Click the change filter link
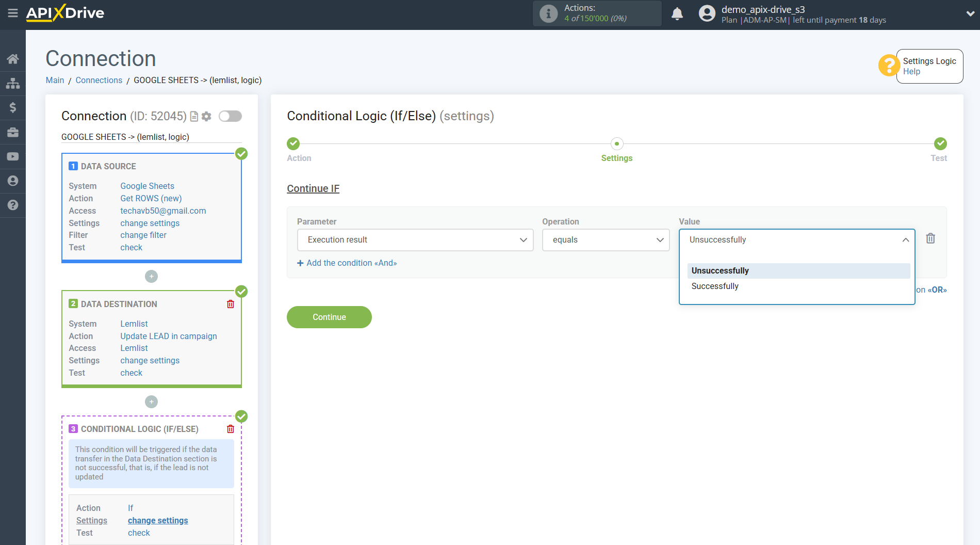The width and height of the screenshot is (980, 545). pos(143,235)
